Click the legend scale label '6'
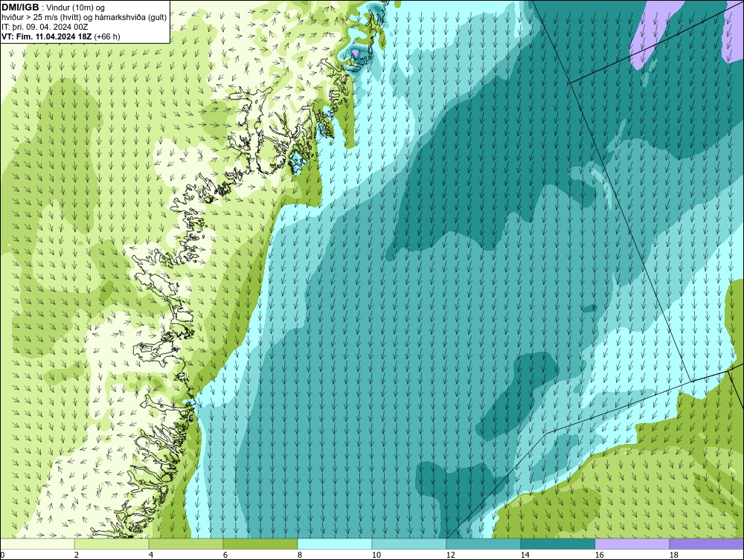 (225, 555)
